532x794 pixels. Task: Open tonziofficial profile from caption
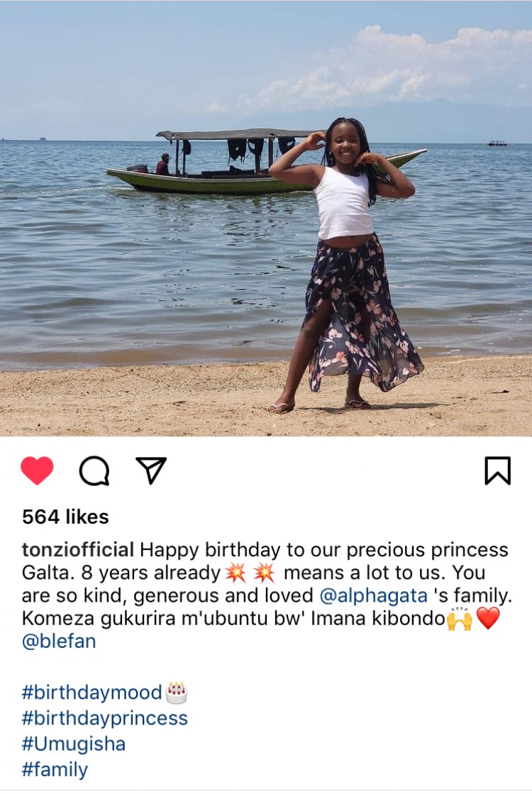[x=78, y=549]
